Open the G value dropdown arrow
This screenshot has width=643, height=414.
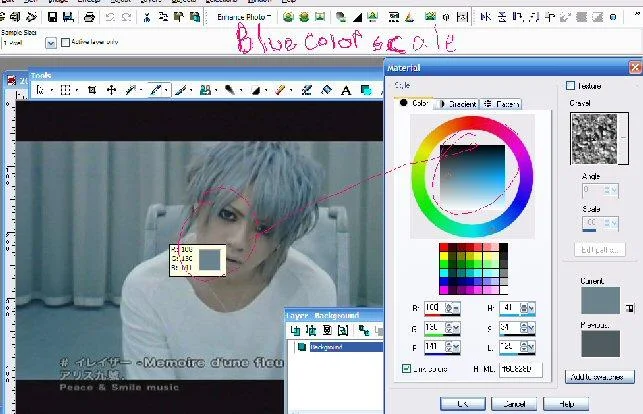pyautogui.click(x=456, y=328)
